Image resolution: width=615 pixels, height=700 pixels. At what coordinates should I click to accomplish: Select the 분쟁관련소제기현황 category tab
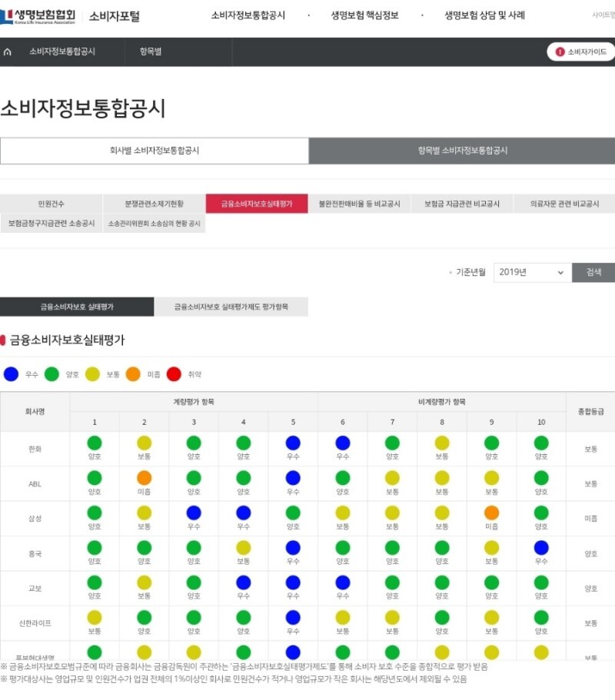[x=154, y=204]
